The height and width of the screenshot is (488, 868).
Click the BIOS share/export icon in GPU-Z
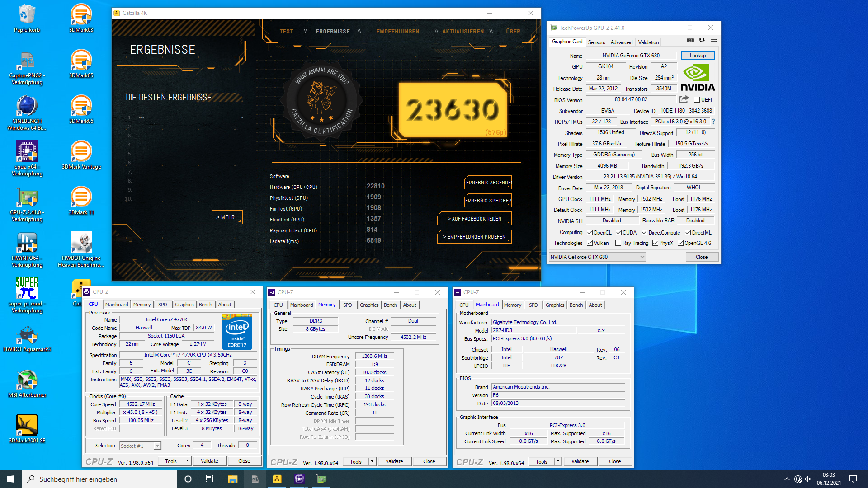click(684, 99)
